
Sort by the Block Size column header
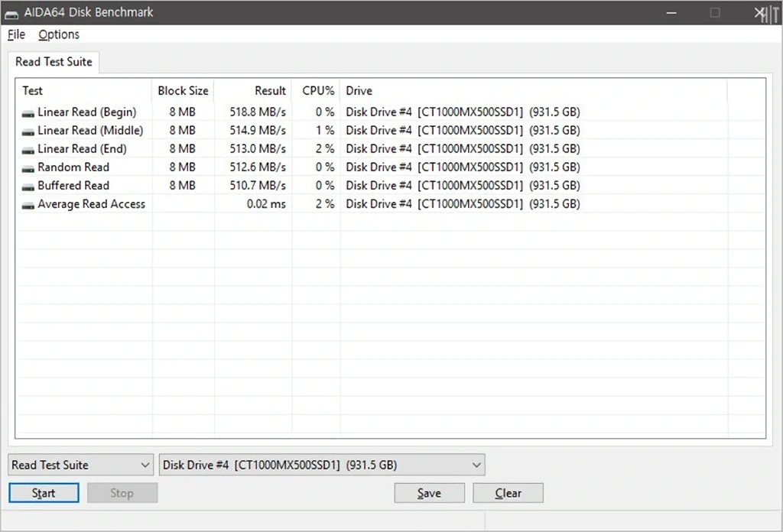[x=183, y=91]
